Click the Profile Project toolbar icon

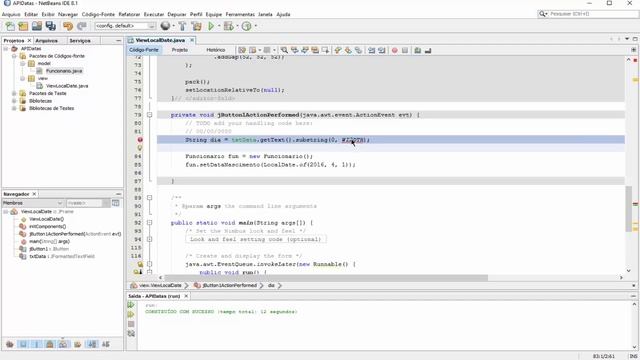click(x=247, y=26)
